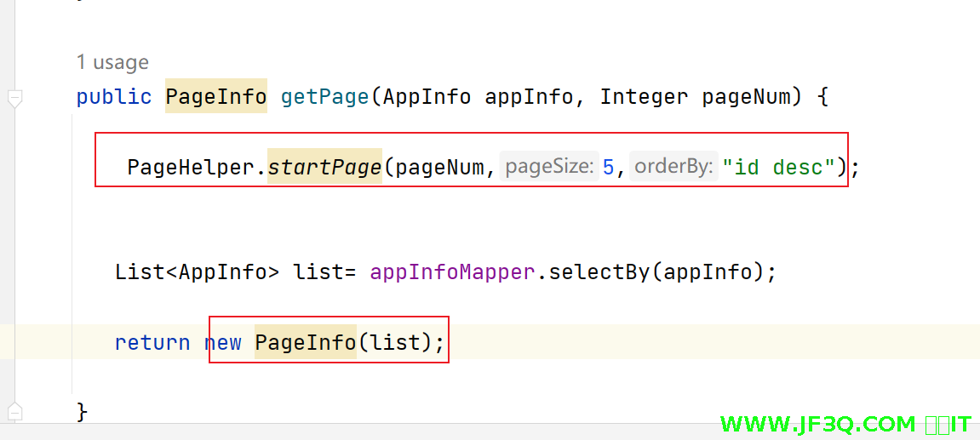Viewport: 980px width, 440px height.
Task: Click the pageSize inlay hint
Action: 548,167
